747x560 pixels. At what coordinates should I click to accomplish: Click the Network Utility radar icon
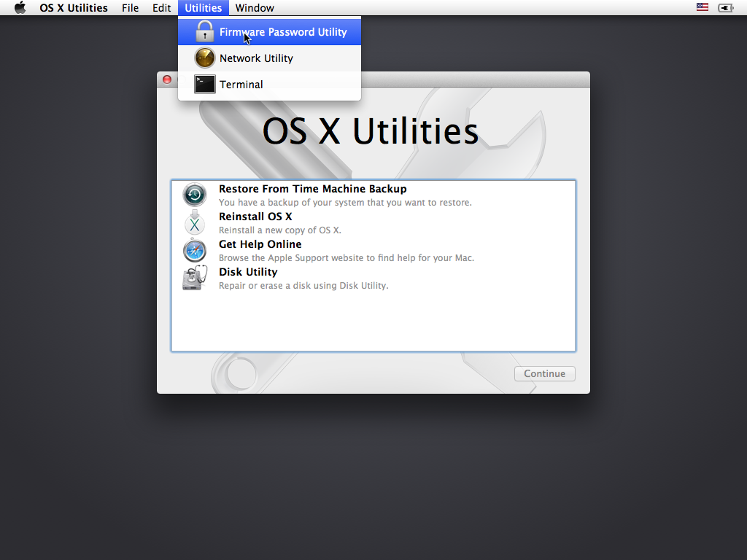[205, 58]
